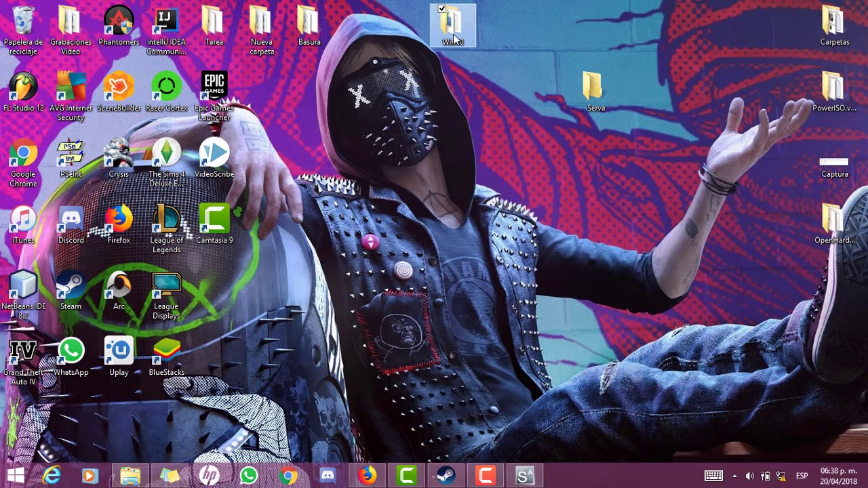868x488 pixels.
Task: Open Steam desktop shortcut
Action: coord(71,291)
